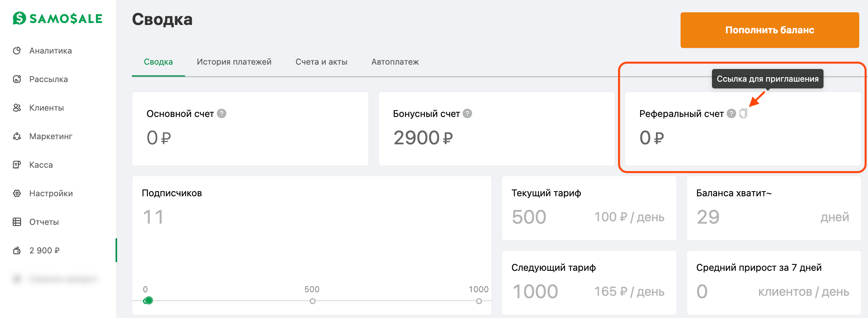Click Следующий тариф value 1000
The height and width of the screenshot is (318, 868).
535,291
